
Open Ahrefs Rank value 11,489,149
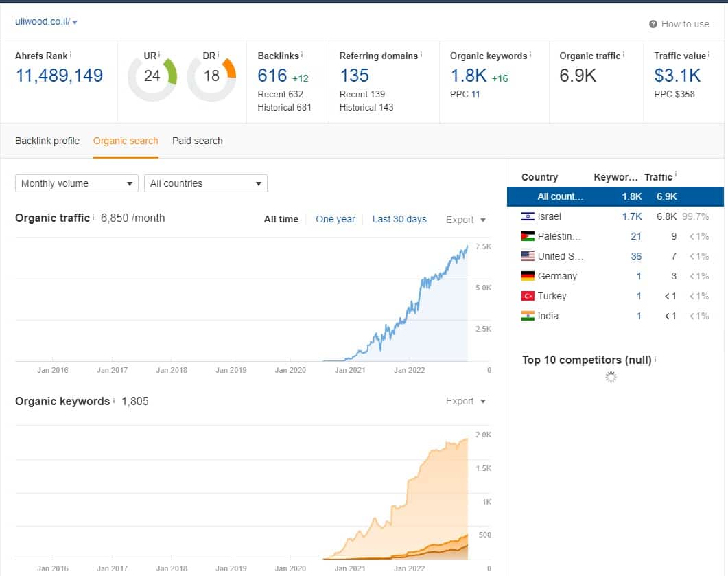pyautogui.click(x=60, y=76)
